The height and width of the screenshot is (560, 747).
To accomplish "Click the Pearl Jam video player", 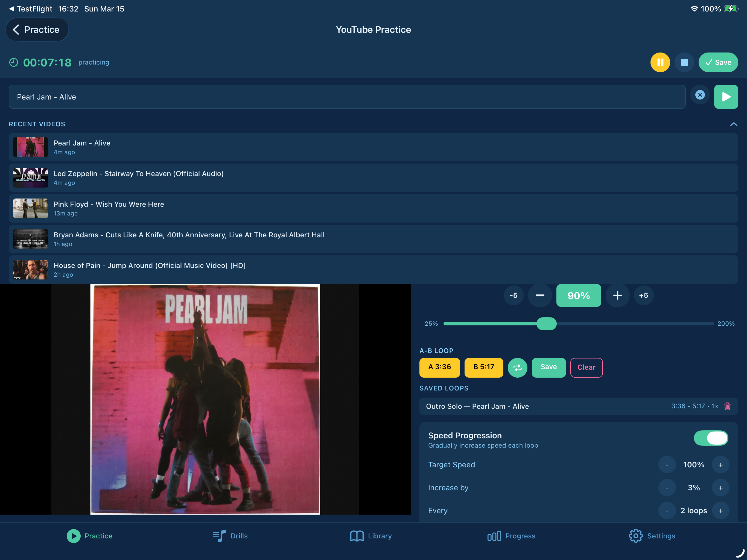I will click(x=205, y=399).
